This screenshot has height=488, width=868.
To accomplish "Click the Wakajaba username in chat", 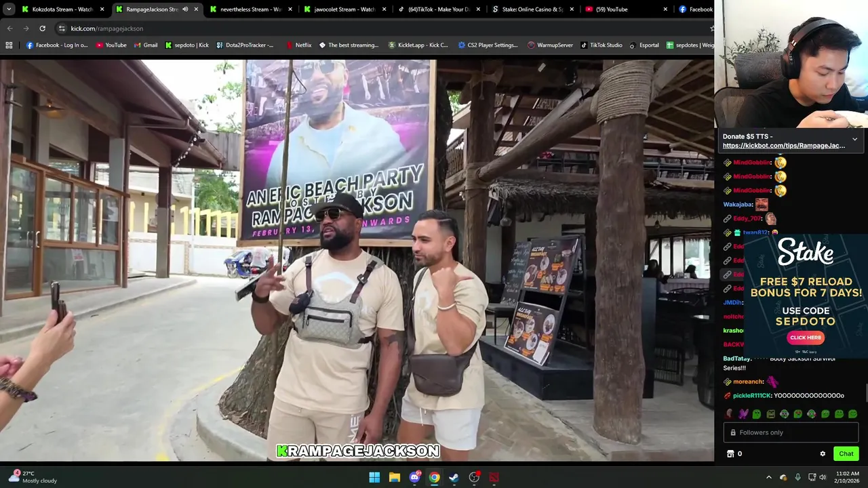I will pos(738,205).
